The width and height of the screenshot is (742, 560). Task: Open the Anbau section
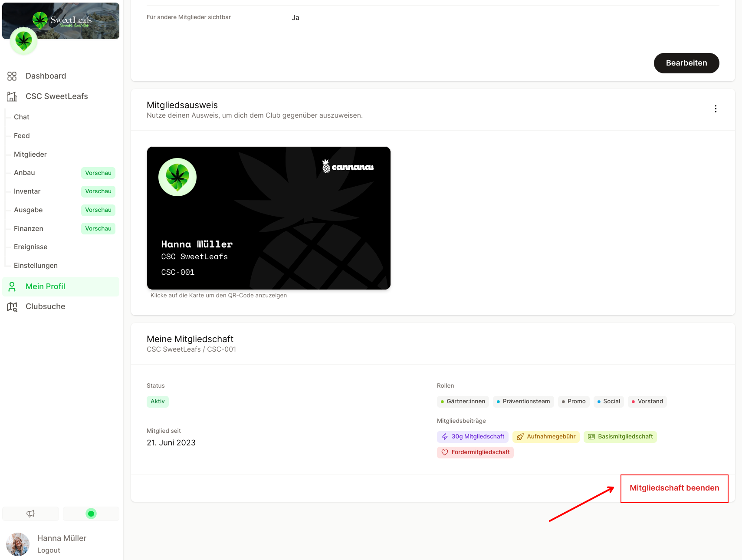click(x=24, y=173)
